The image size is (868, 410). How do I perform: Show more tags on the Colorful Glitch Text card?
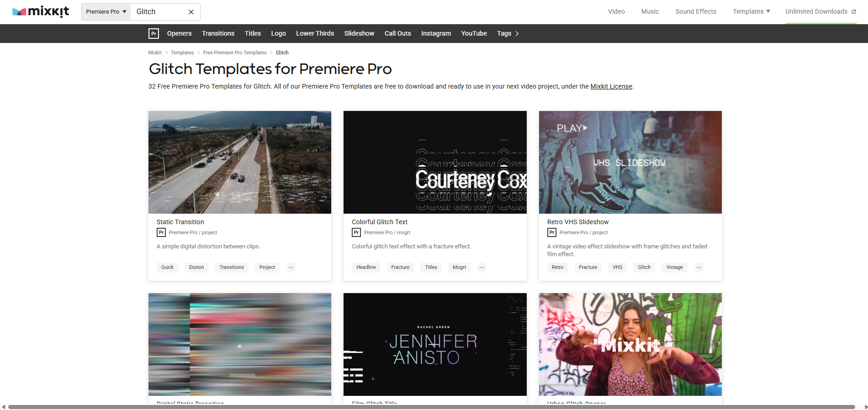(x=482, y=268)
